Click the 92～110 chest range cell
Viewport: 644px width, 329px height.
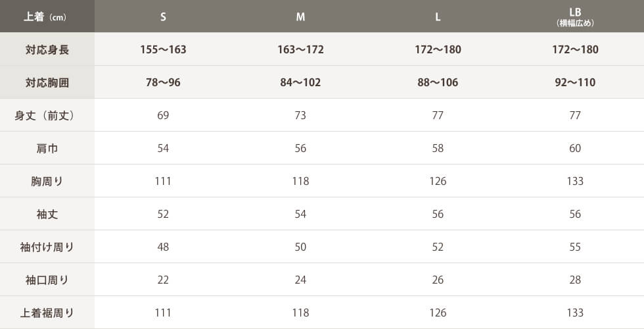coord(575,82)
